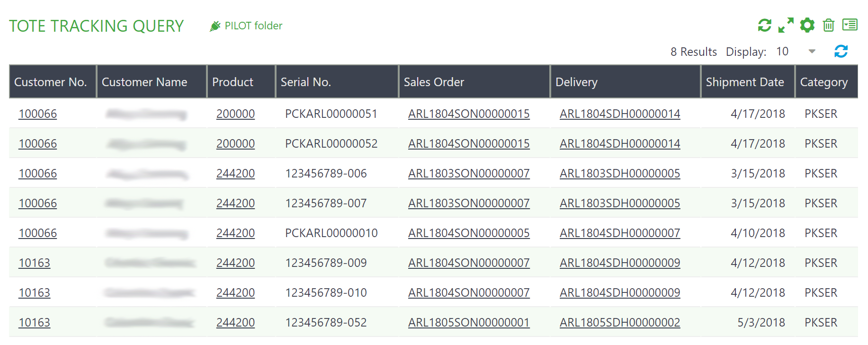
Task: Click the blue reload results icon
Action: tap(841, 51)
